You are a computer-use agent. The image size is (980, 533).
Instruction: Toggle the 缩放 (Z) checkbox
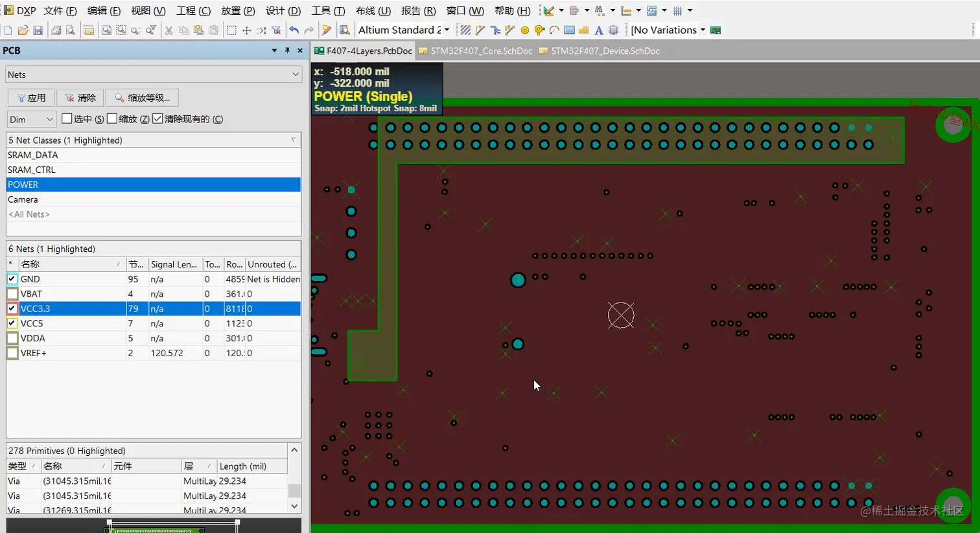pos(112,119)
